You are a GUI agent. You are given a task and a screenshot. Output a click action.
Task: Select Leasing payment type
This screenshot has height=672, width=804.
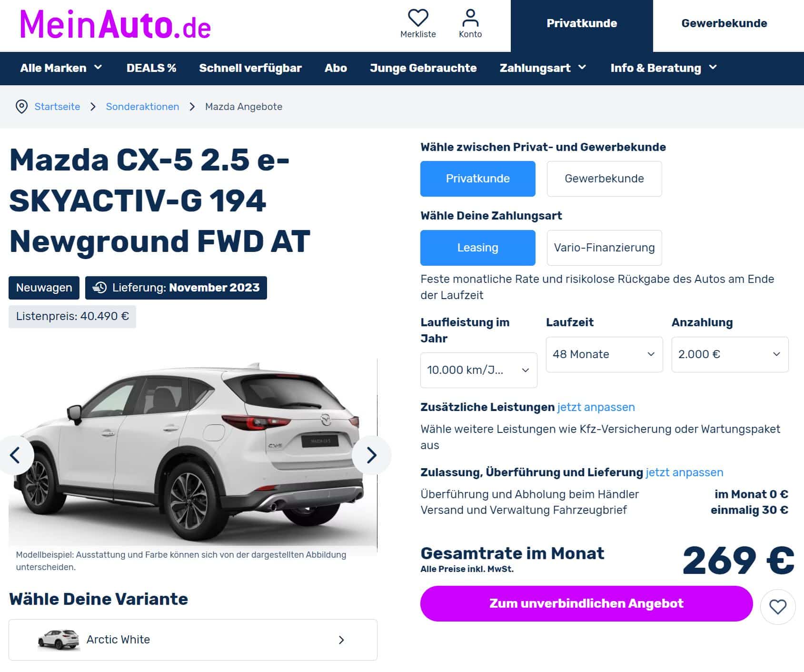coord(477,248)
